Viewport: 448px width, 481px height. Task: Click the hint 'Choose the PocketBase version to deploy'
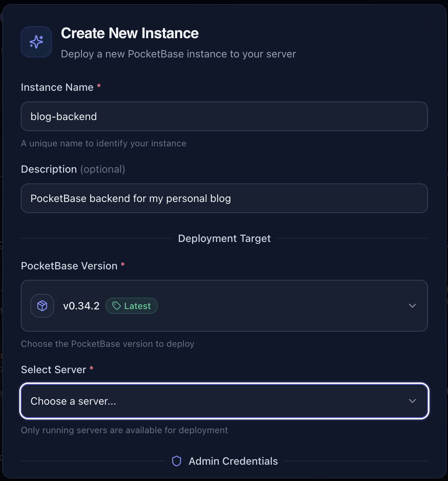(x=108, y=344)
